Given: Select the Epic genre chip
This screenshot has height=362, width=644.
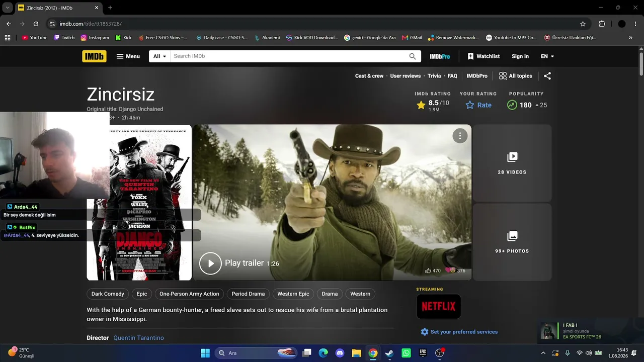Looking at the screenshot, I should 142,294.
